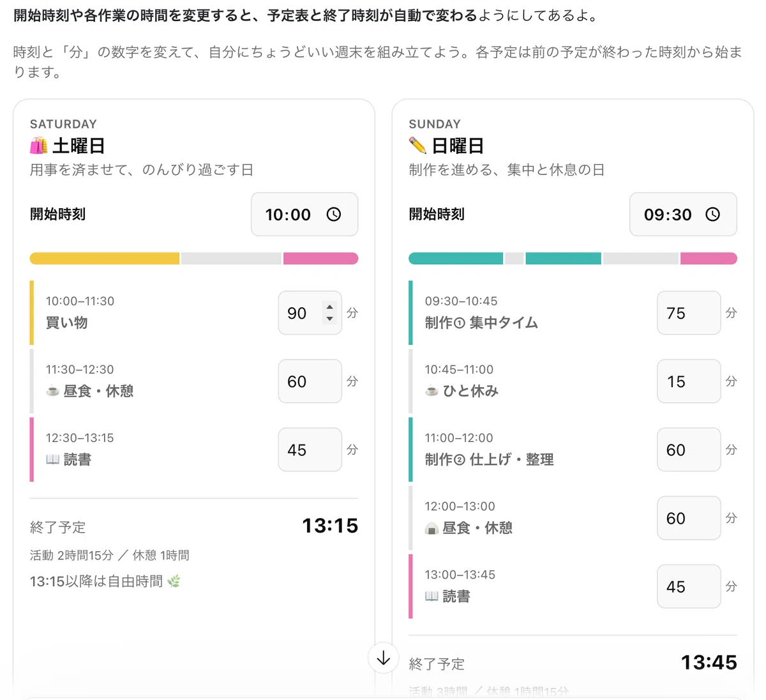Edit Sunday start time field 09:30
Screen dimensions: 766x700
pos(683,215)
